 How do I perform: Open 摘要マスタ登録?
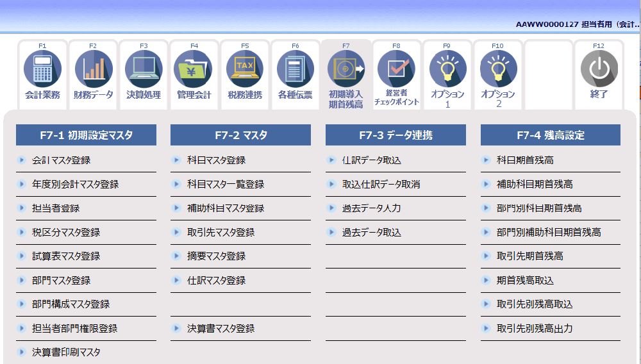(216, 256)
